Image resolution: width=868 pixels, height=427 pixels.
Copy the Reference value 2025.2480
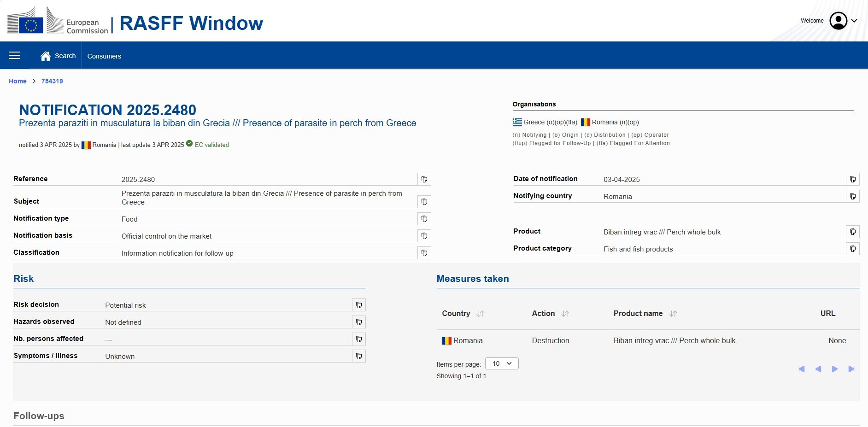424,179
